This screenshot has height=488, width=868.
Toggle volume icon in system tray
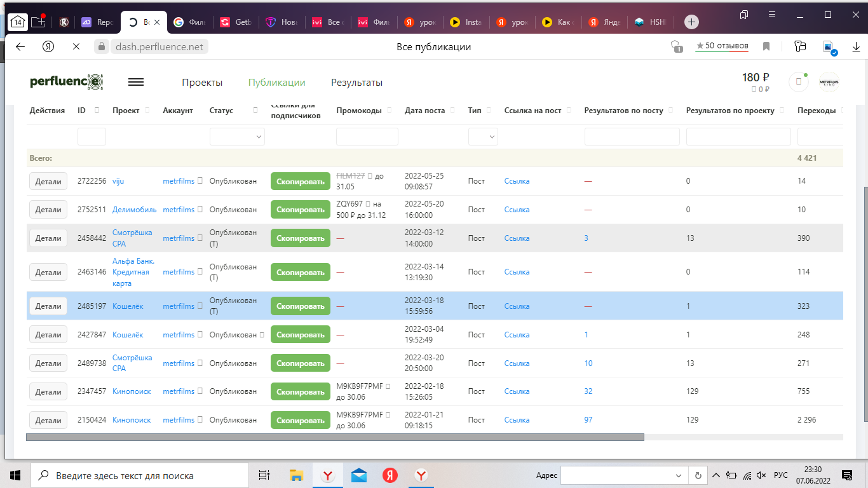click(x=761, y=475)
